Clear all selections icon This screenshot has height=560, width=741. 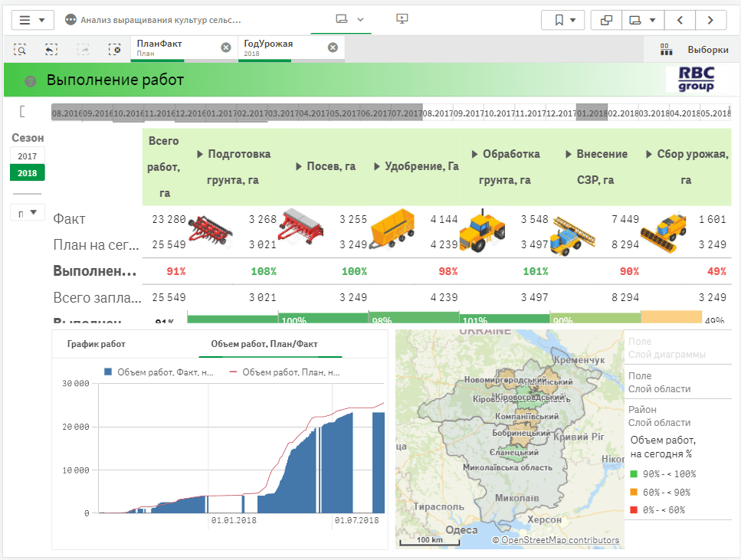[x=114, y=49]
